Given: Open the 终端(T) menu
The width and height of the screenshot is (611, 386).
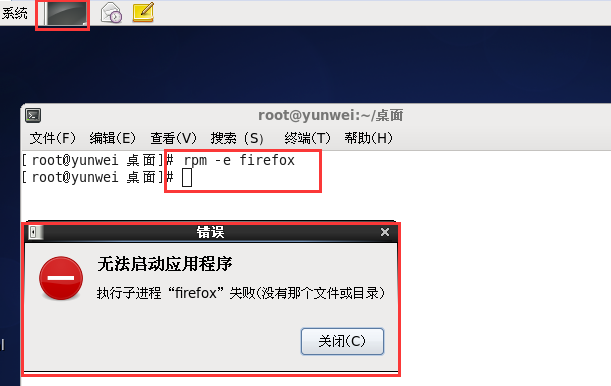Looking at the screenshot, I should point(307,138).
